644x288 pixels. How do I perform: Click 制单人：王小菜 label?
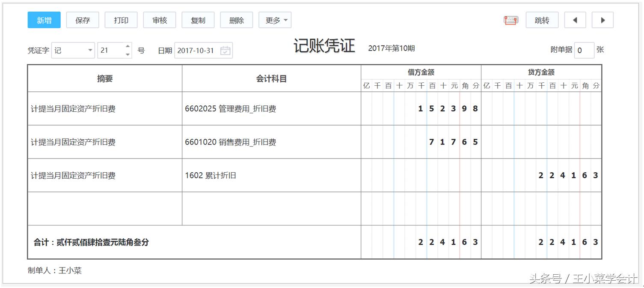[x=55, y=270]
